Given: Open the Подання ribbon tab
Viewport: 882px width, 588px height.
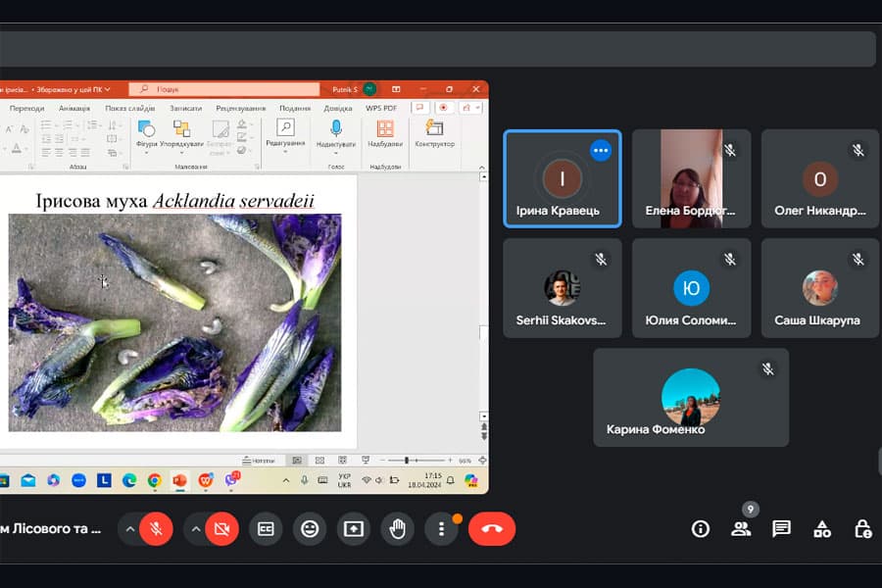Looking at the screenshot, I should click(295, 108).
